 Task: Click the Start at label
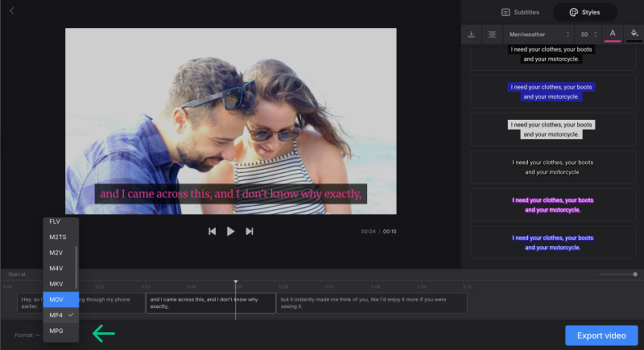tap(17, 274)
